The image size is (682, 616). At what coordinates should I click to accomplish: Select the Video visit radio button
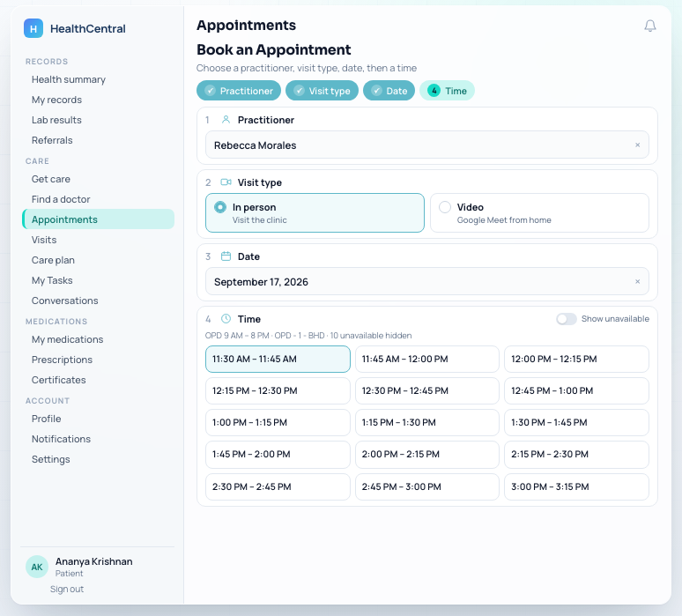click(x=444, y=207)
